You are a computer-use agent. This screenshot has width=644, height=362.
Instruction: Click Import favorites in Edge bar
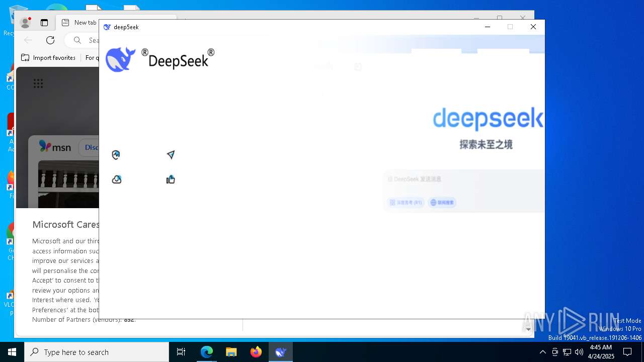coord(48,58)
